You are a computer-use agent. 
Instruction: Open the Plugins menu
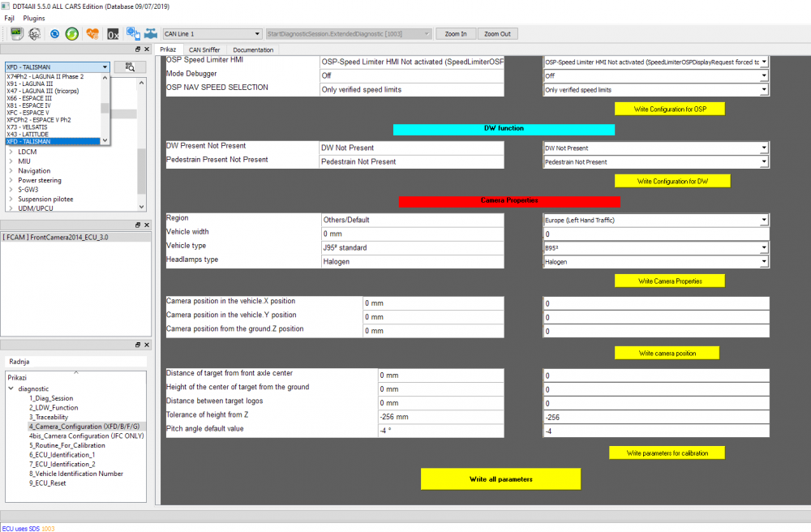pyautogui.click(x=34, y=18)
